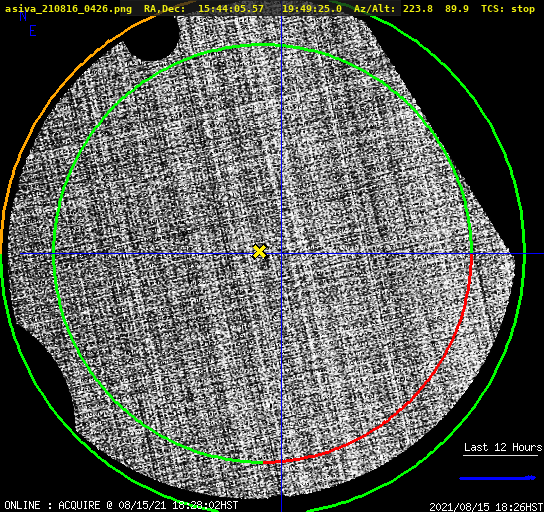Click the yellow X telescope position marker
The width and height of the screenshot is (544, 512).
point(260,251)
